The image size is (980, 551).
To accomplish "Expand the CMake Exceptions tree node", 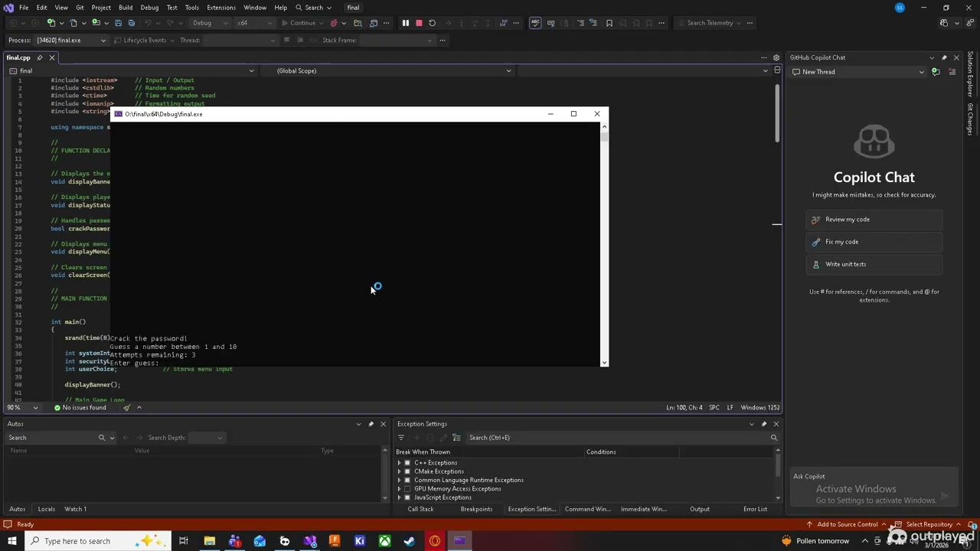I will pos(399,471).
